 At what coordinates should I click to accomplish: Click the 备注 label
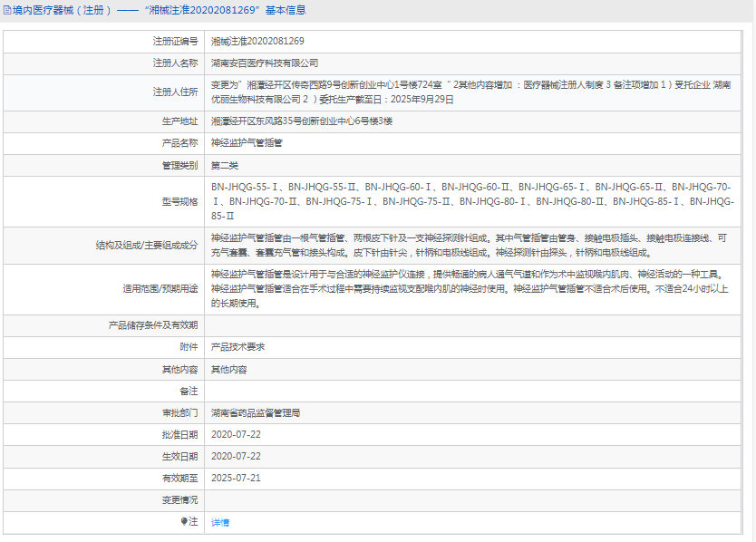tap(189, 391)
